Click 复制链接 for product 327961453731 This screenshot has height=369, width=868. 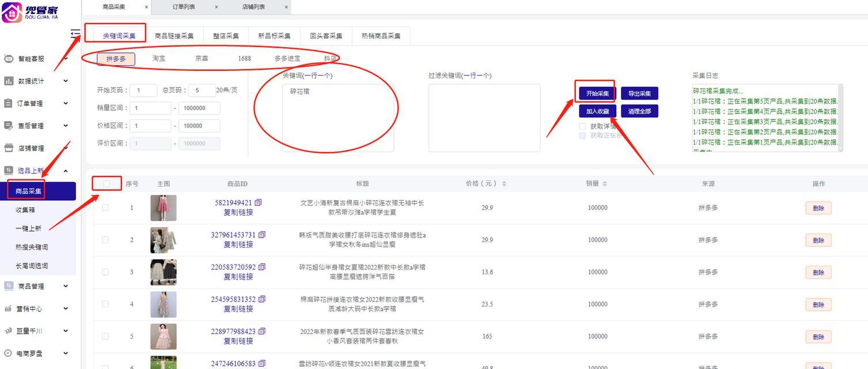coord(238,244)
